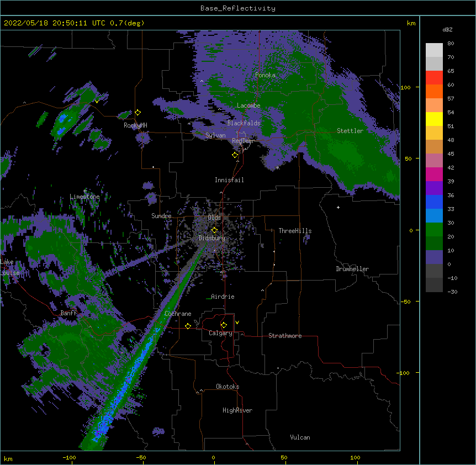
Task: Click the Didsbury town label
Action: (212, 238)
